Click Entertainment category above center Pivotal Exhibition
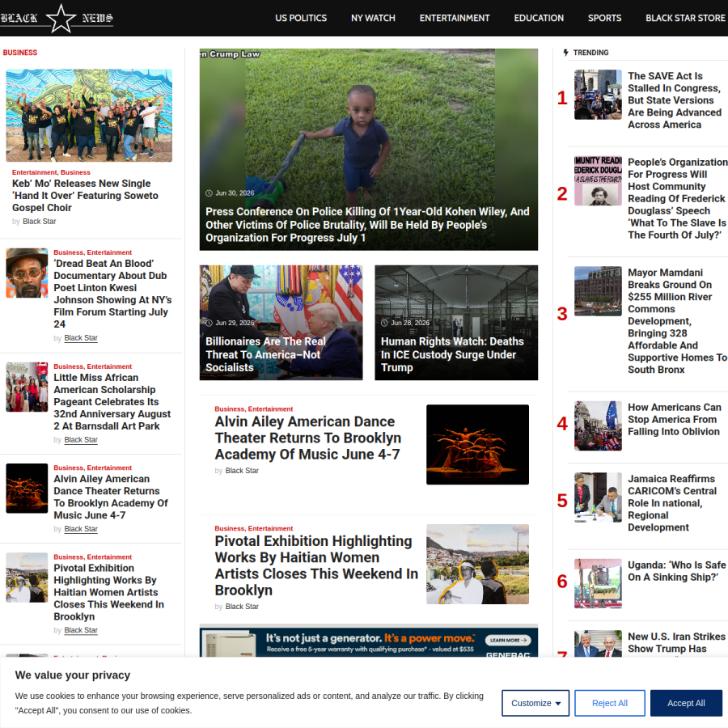Viewport: 728px width, 728px height. [x=270, y=528]
